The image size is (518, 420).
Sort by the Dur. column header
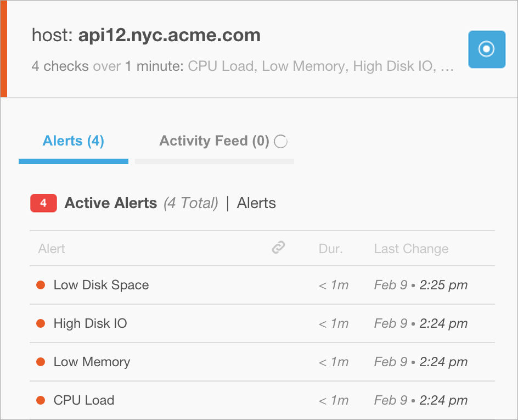click(x=330, y=249)
